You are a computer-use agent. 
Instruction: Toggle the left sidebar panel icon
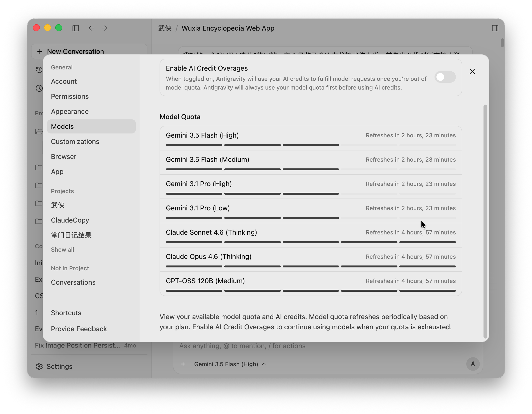pyautogui.click(x=75, y=28)
